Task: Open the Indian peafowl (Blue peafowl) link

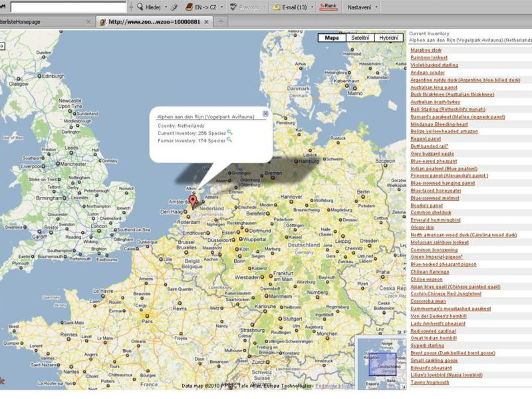Action: [444, 169]
